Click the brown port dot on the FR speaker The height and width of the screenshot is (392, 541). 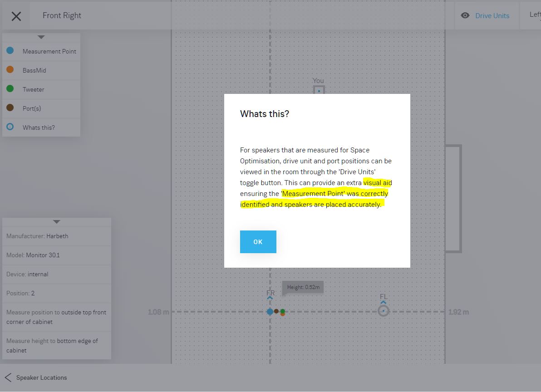276,311
